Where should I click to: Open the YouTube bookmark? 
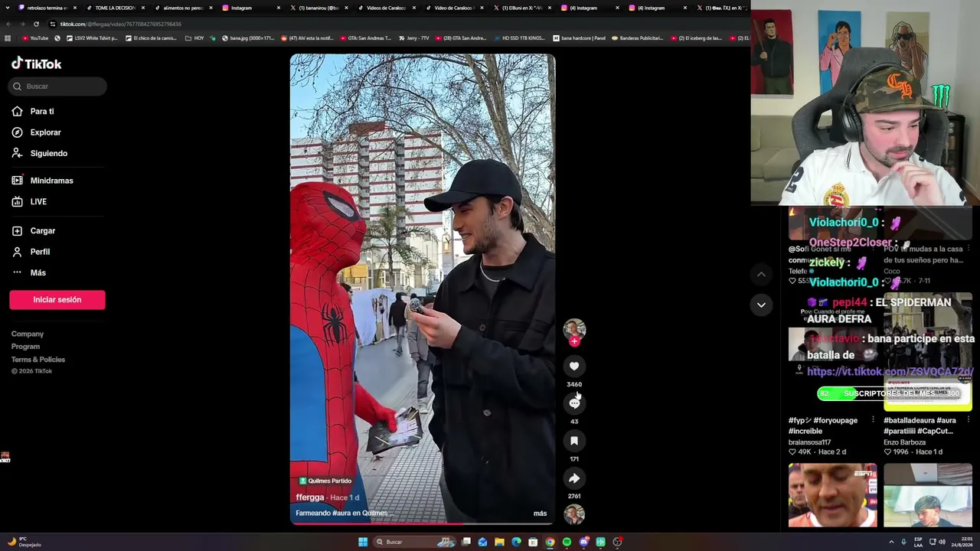tap(35, 38)
